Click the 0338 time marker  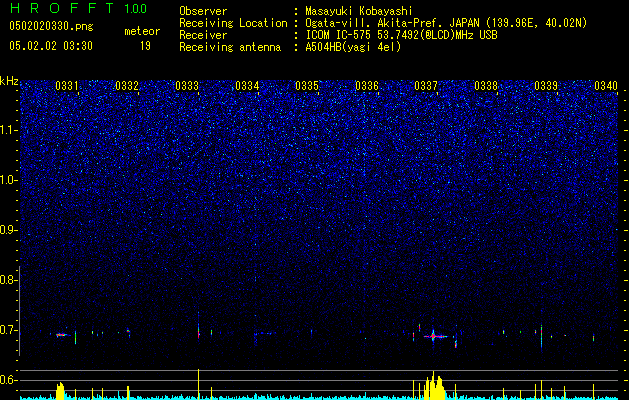486,86
